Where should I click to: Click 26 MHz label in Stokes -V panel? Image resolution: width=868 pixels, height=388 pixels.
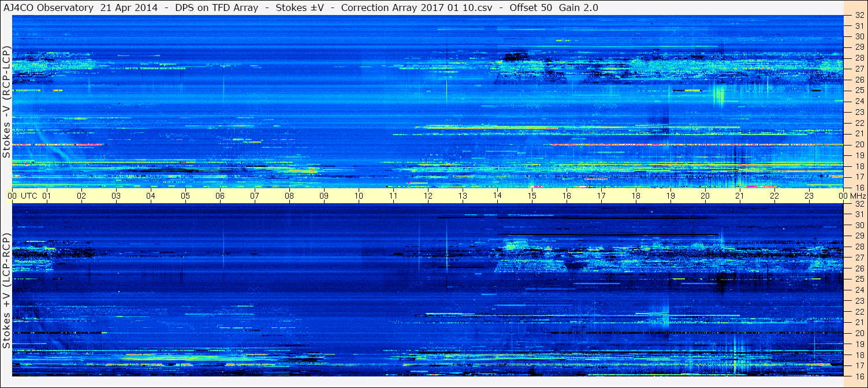click(x=859, y=79)
